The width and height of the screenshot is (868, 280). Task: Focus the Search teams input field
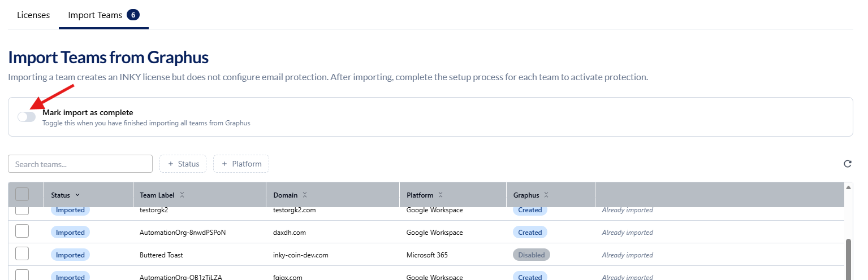coord(80,164)
